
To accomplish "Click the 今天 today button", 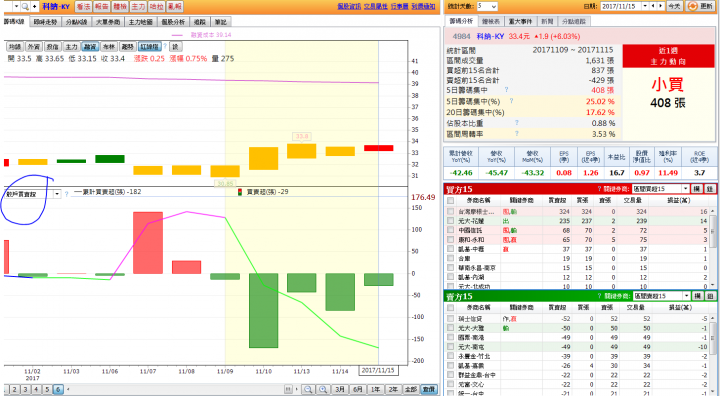I will [674, 6].
